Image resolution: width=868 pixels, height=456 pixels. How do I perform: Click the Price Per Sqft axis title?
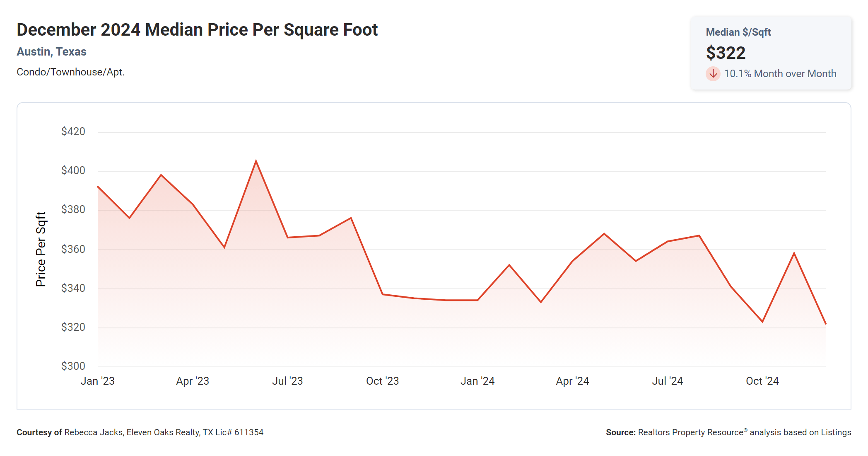tap(41, 249)
